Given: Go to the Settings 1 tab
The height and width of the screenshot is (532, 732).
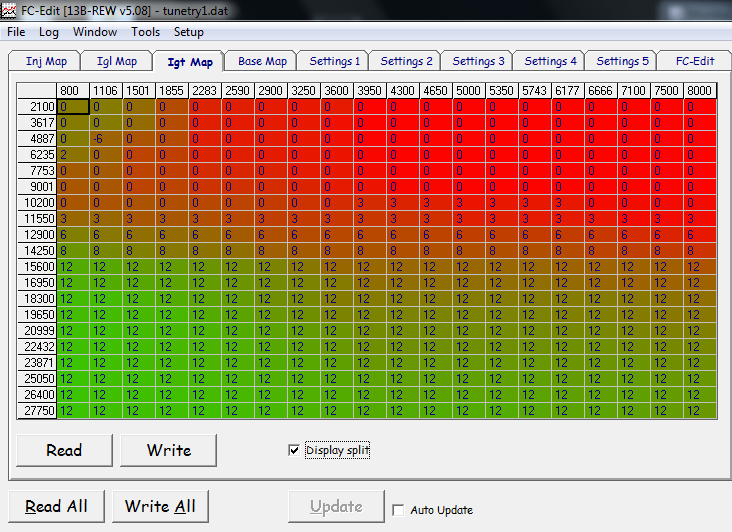Looking at the screenshot, I should [335, 61].
